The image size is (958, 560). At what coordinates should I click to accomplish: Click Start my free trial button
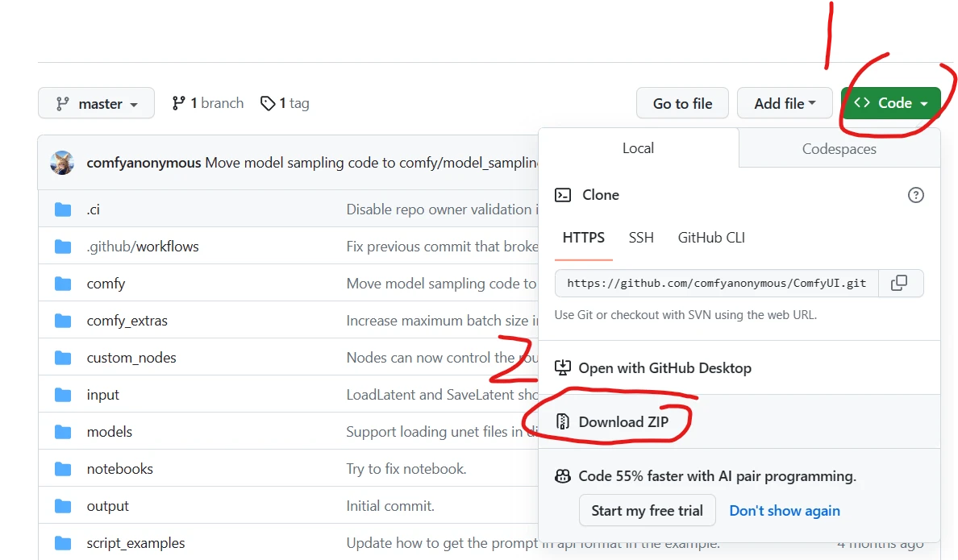(647, 511)
